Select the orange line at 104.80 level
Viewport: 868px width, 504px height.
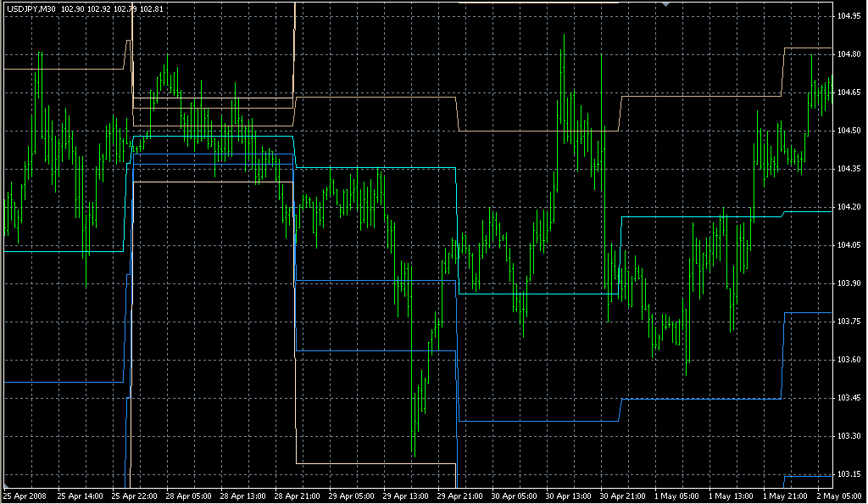coord(805,48)
